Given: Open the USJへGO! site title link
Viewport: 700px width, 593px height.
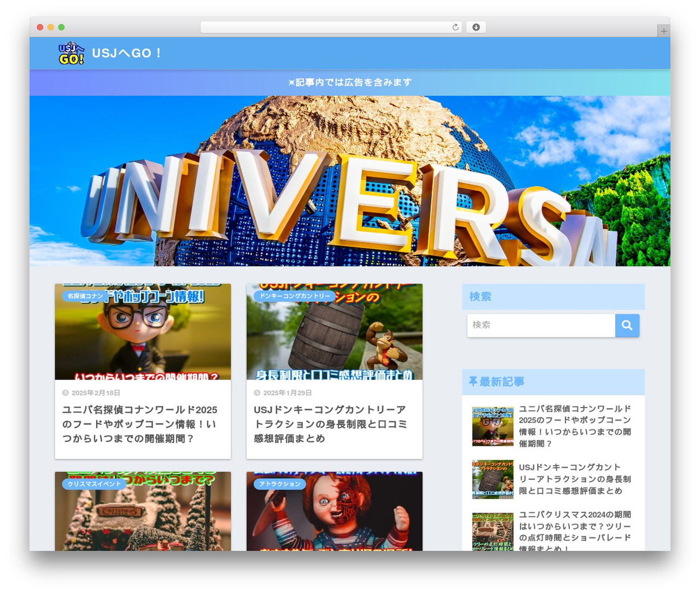Looking at the screenshot, I should coord(126,53).
